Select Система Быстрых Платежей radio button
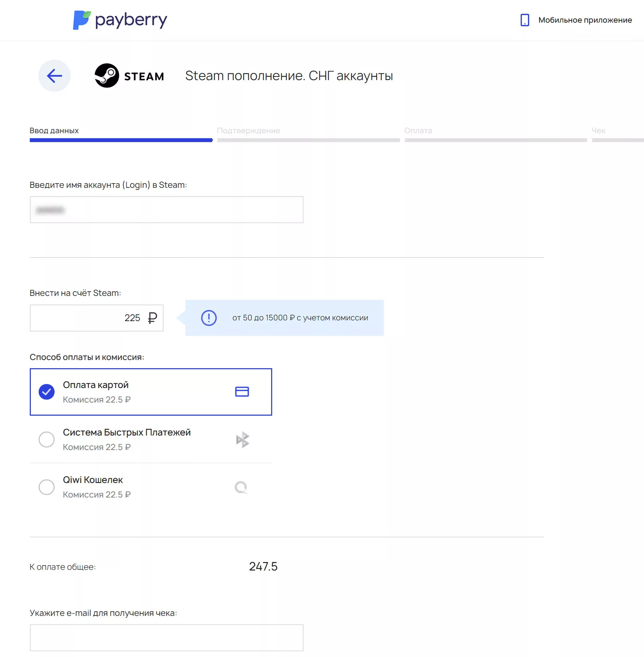The image size is (644, 657). (46, 439)
